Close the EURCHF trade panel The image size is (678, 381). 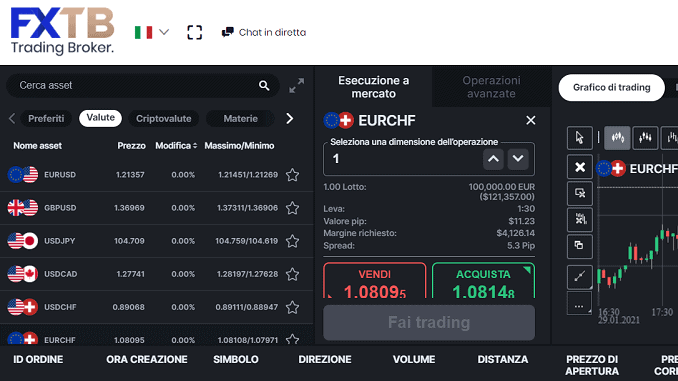tap(531, 120)
